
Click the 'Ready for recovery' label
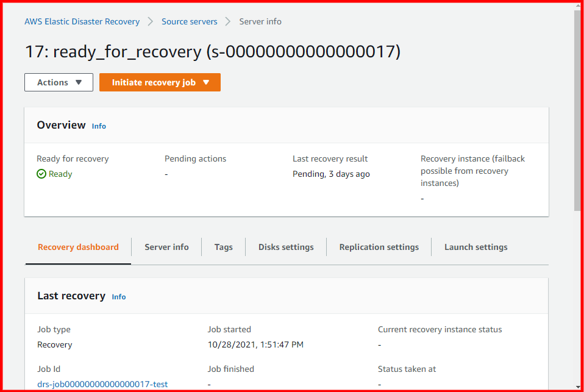[x=73, y=159]
